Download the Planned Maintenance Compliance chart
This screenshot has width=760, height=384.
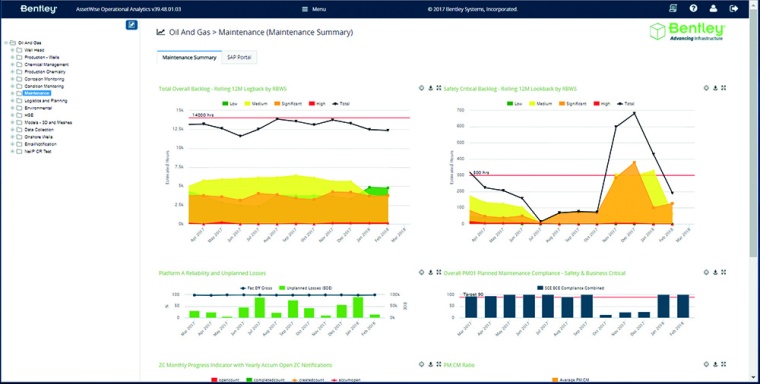pos(715,273)
